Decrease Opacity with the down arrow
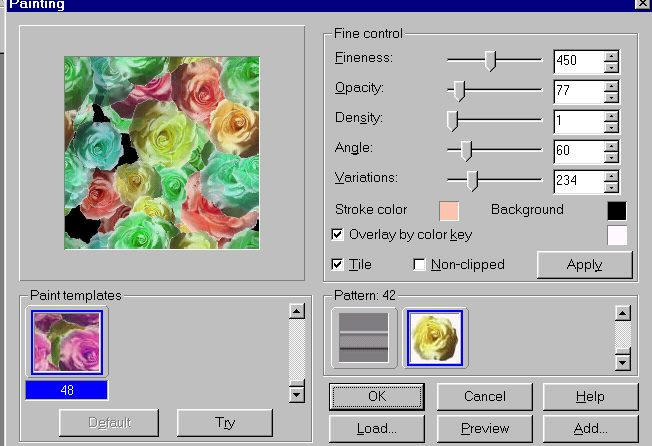 pyautogui.click(x=611, y=98)
